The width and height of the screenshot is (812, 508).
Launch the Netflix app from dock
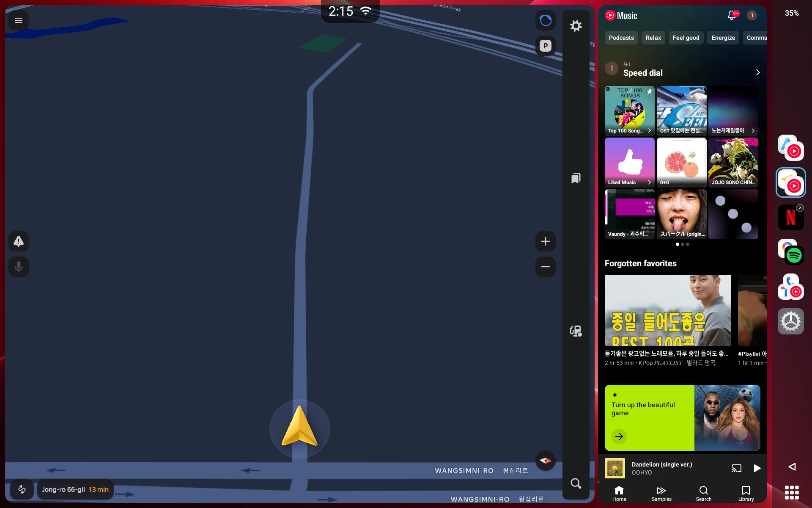[x=791, y=217]
